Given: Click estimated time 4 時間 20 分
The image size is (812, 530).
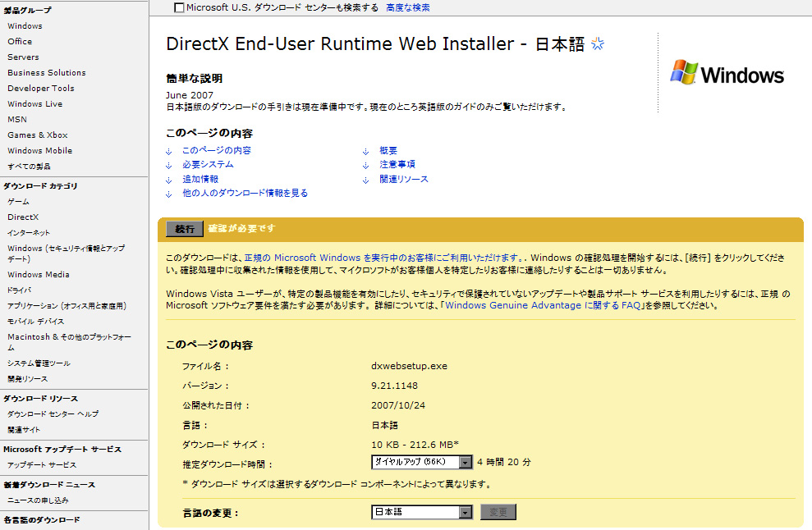Looking at the screenshot, I should tap(504, 462).
